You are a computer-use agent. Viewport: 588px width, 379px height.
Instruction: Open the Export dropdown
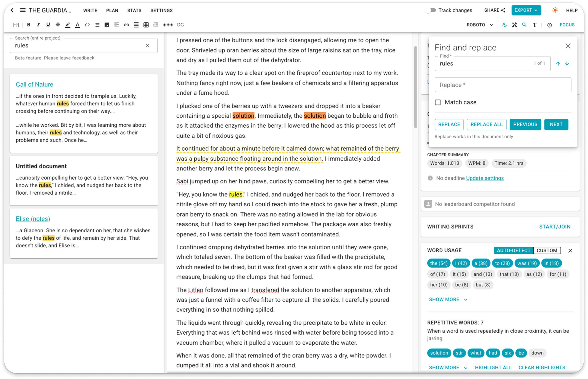click(x=526, y=10)
